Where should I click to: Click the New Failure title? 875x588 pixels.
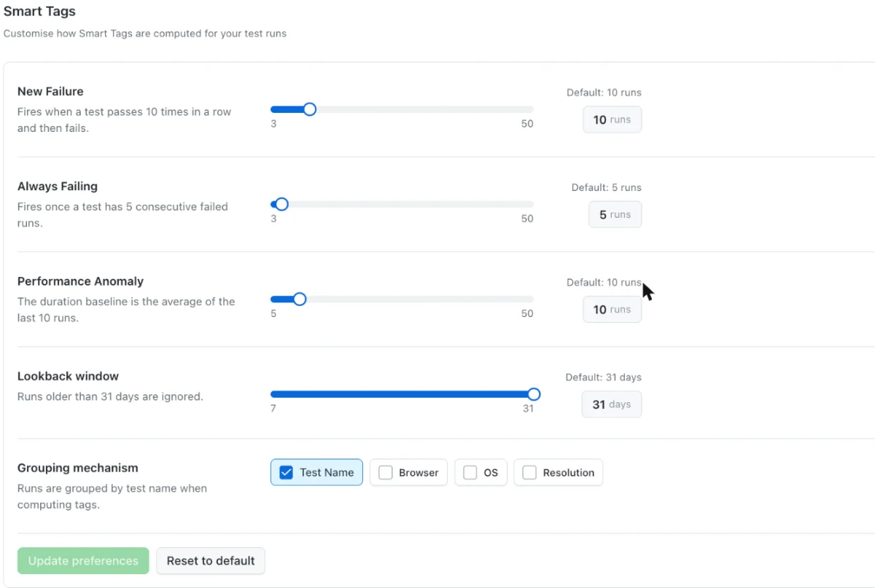pyautogui.click(x=50, y=91)
